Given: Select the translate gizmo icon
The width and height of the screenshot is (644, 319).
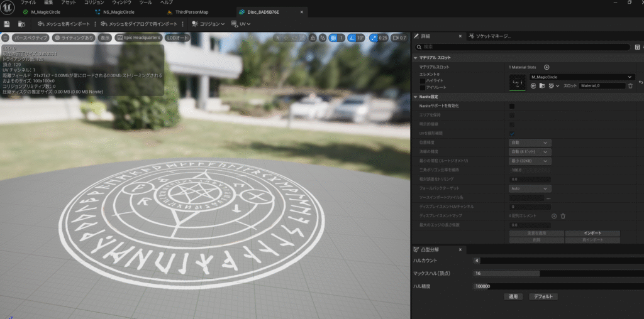Looking at the screenshot, I should point(286,38).
